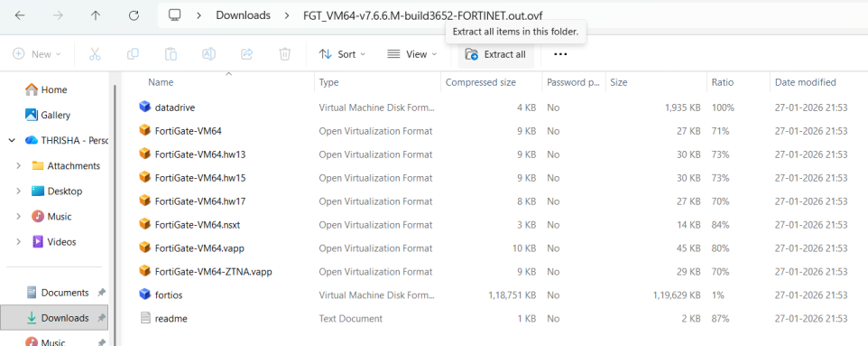
Task: Expand the Music folder node
Action: click(19, 216)
